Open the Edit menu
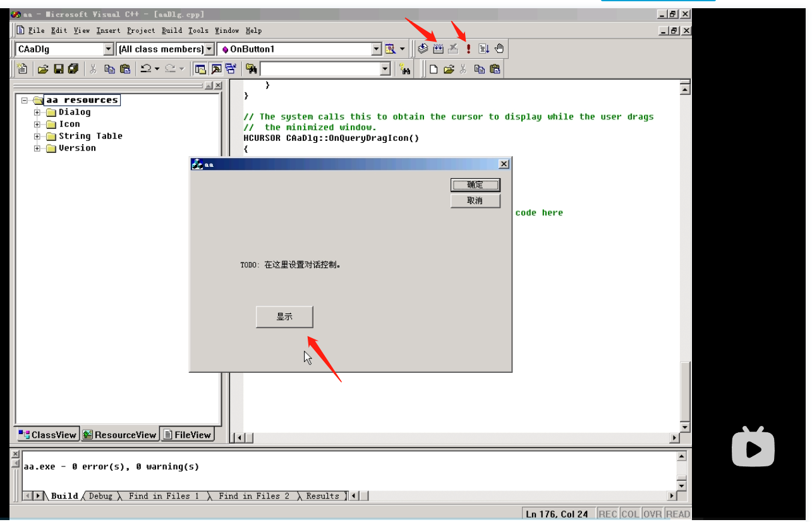The width and height of the screenshot is (812, 522). [59, 30]
